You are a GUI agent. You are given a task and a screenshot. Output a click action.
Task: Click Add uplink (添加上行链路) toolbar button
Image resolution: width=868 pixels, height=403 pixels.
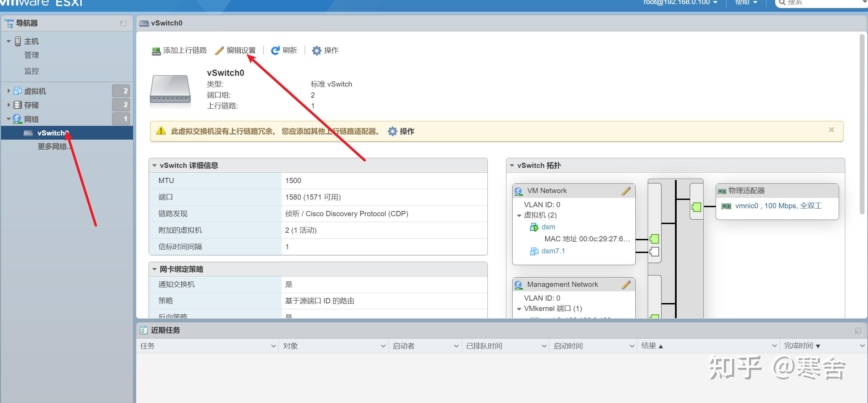[179, 50]
